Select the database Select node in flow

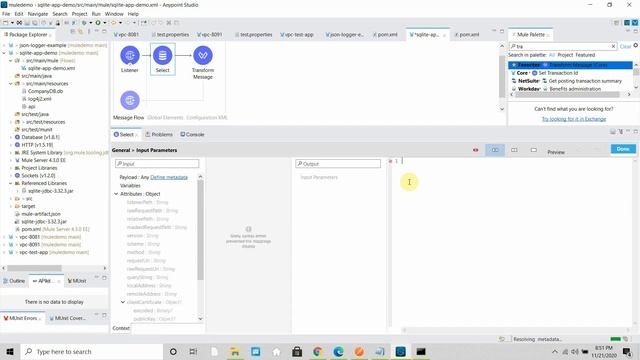tap(162, 56)
